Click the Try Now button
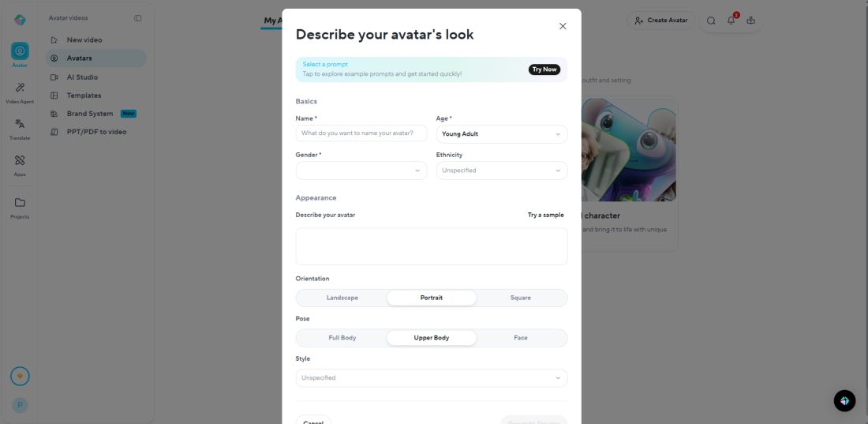868x424 pixels. point(544,69)
